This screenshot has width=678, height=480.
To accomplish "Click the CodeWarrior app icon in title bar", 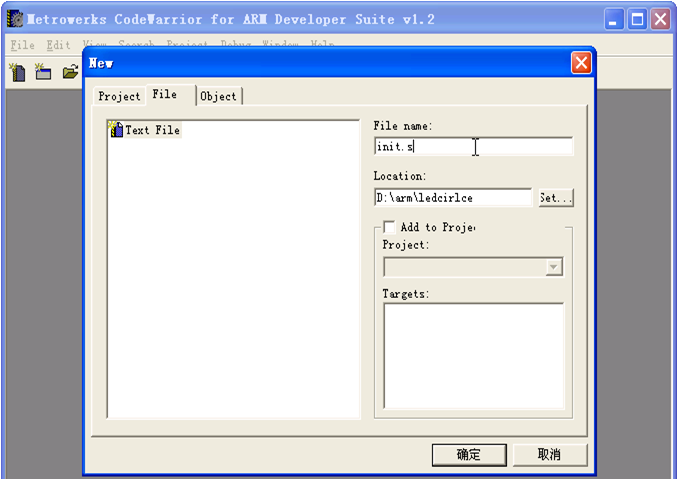I will (15, 19).
